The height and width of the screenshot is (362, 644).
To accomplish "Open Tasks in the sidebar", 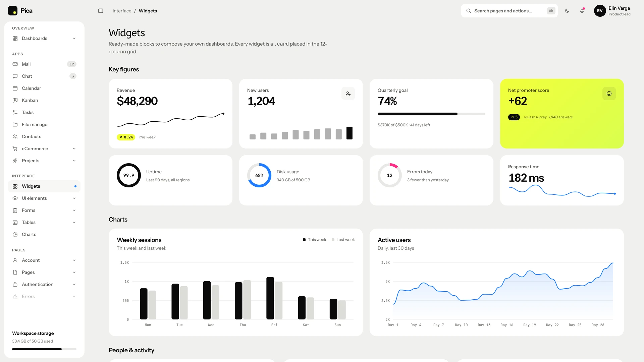I will [x=44, y=112].
